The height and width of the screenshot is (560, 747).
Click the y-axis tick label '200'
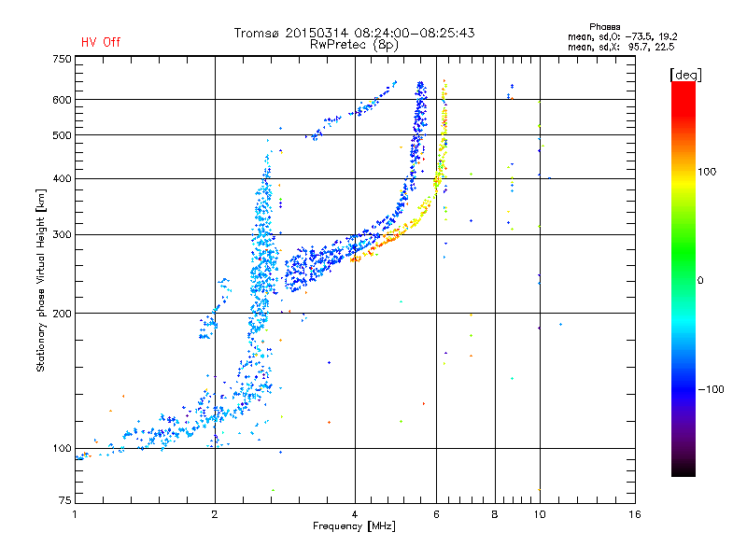tap(62, 314)
